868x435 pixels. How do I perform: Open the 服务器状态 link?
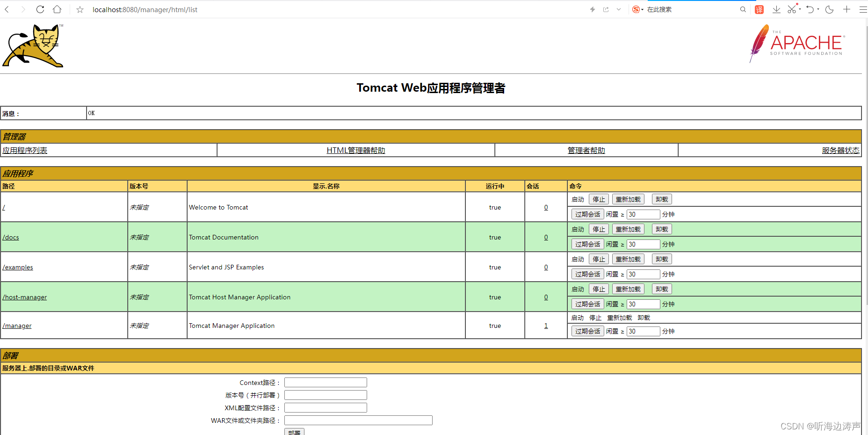(841, 150)
